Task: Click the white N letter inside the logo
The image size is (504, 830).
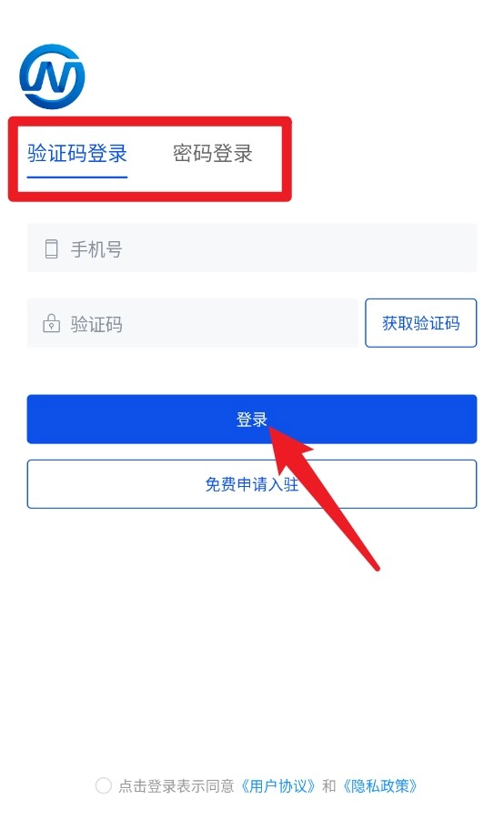Action: tap(53, 76)
